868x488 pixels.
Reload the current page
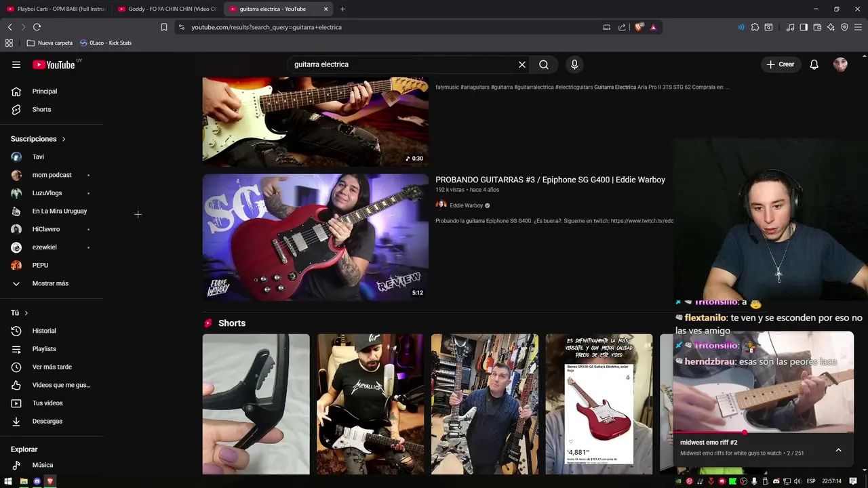(x=37, y=27)
